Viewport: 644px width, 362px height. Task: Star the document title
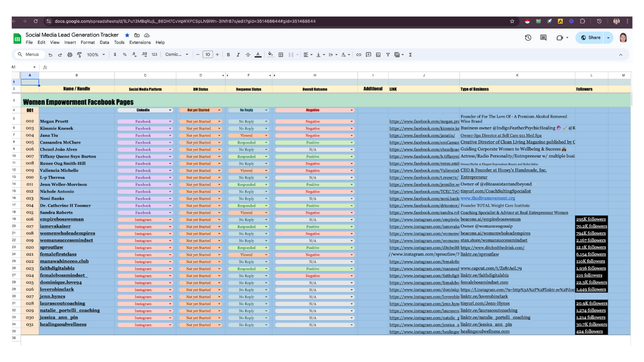coord(127,35)
